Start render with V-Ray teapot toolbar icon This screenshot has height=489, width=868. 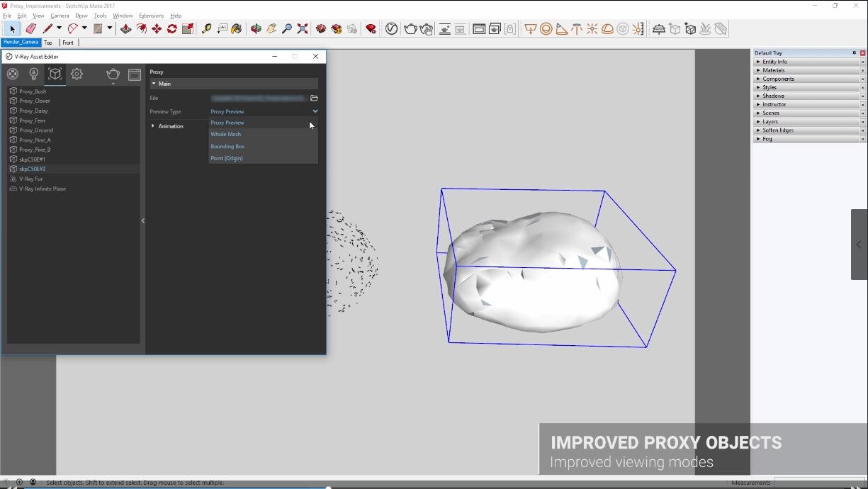[x=410, y=29]
